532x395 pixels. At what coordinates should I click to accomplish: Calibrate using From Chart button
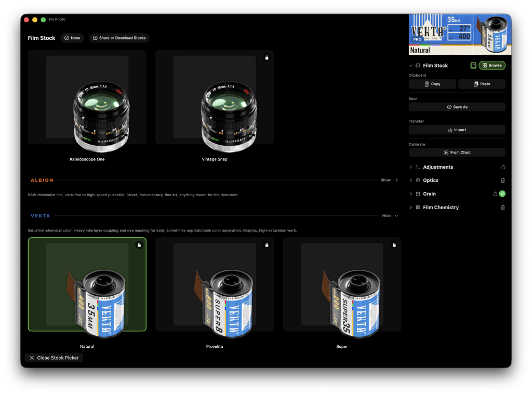click(457, 153)
